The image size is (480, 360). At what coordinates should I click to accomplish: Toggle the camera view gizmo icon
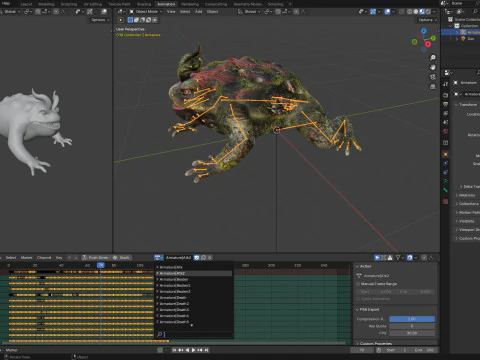click(x=433, y=77)
